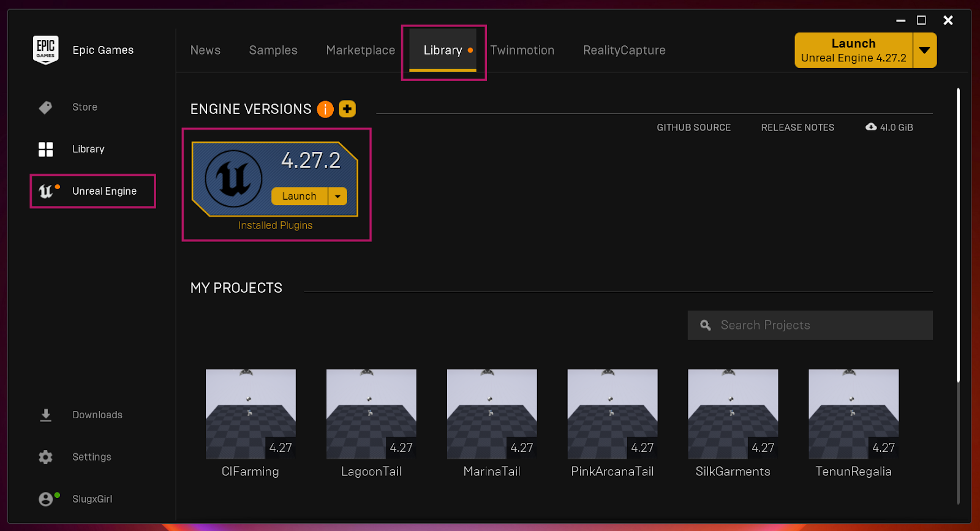The height and width of the screenshot is (531, 980).
Task: Click the LagoonTail project name
Action: point(371,472)
